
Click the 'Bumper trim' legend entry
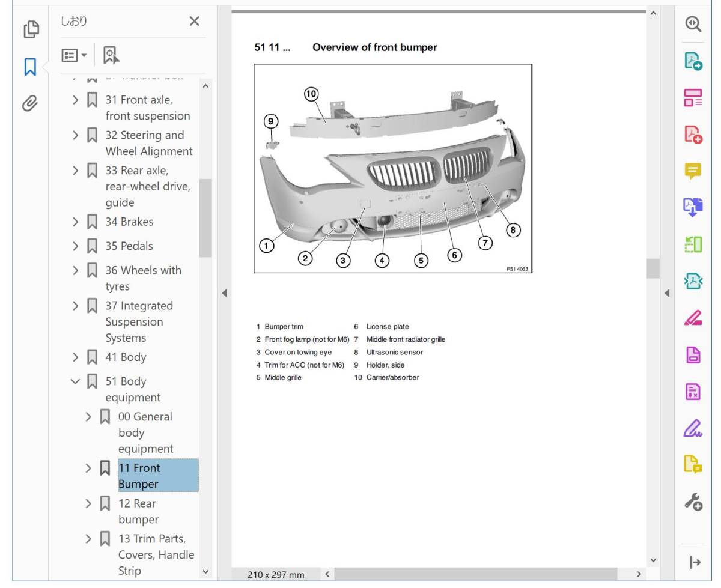point(284,327)
